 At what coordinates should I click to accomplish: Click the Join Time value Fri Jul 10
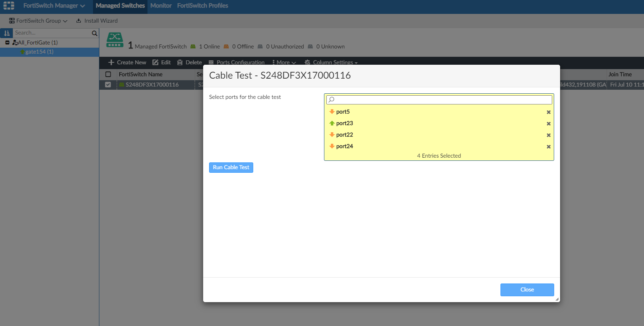pos(627,85)
